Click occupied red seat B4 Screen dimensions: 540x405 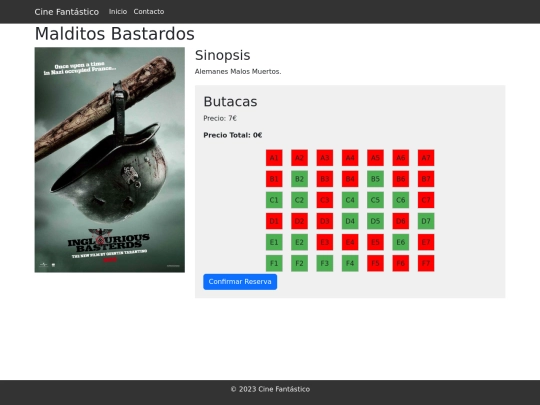click(x=350, y=179)
